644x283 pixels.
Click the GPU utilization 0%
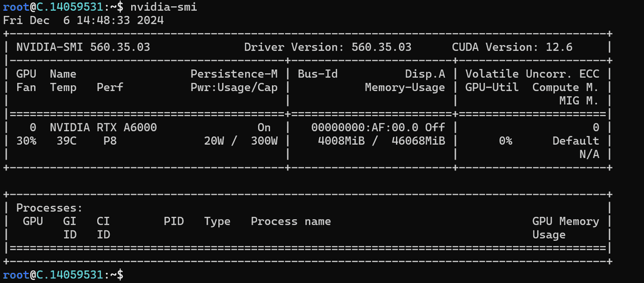[506, 141]
